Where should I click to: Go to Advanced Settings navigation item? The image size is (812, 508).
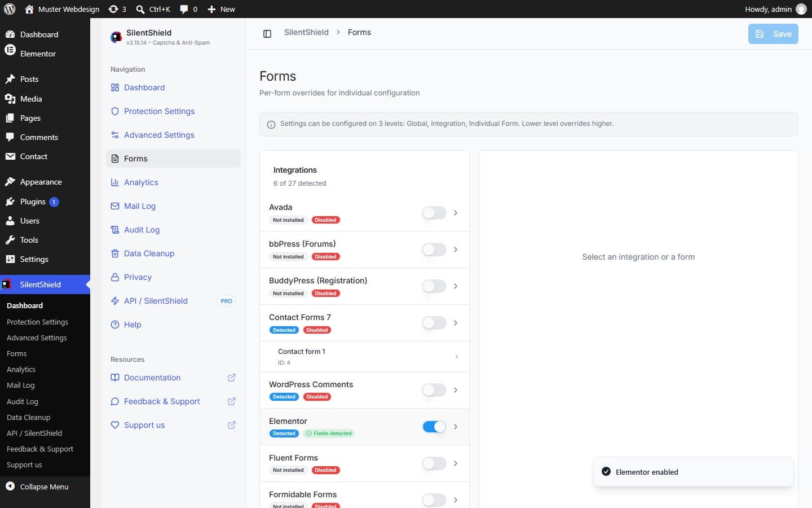[x=173, y=135]
